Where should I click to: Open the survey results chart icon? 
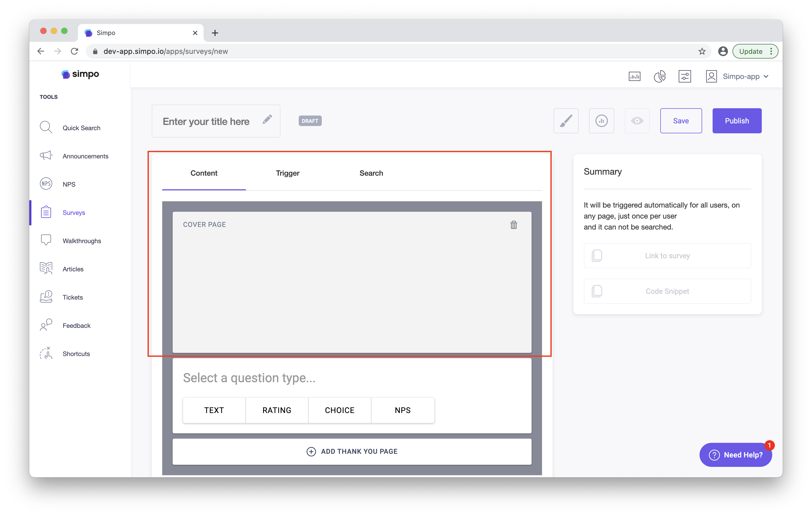tap(601, 121)
